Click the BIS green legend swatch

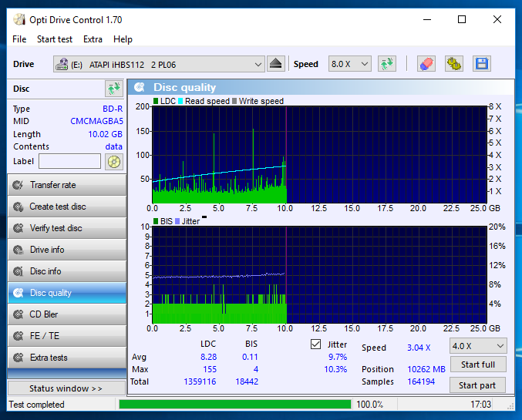156,221
